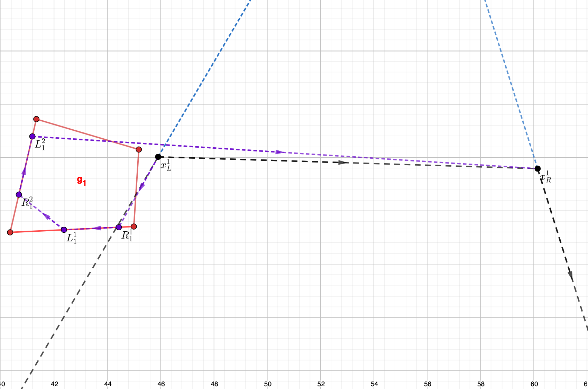Click the purple point labeled L₁¹
The image size is (588, 389).
(x=64, y=230)
